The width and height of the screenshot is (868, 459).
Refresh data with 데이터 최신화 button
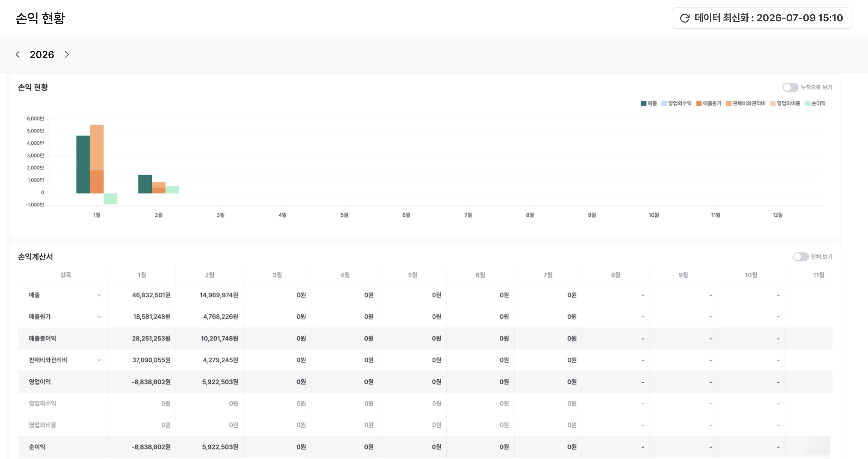[762, 18]
